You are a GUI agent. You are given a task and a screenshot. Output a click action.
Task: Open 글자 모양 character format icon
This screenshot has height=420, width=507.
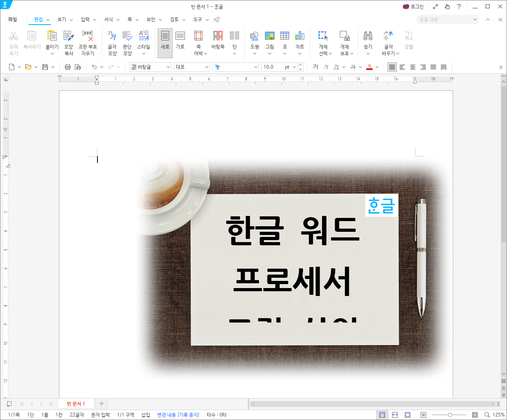pyautogui.click(x=112, y=36)
